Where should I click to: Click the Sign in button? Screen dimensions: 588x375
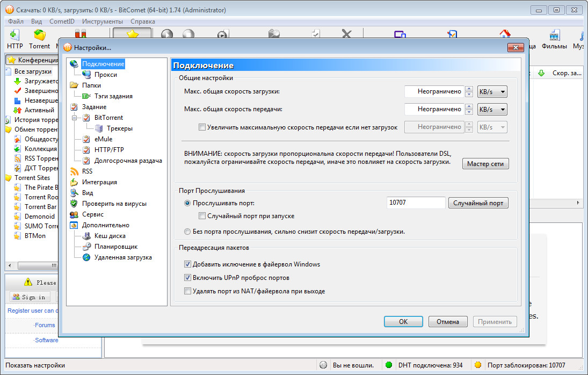tap(30, 297)
